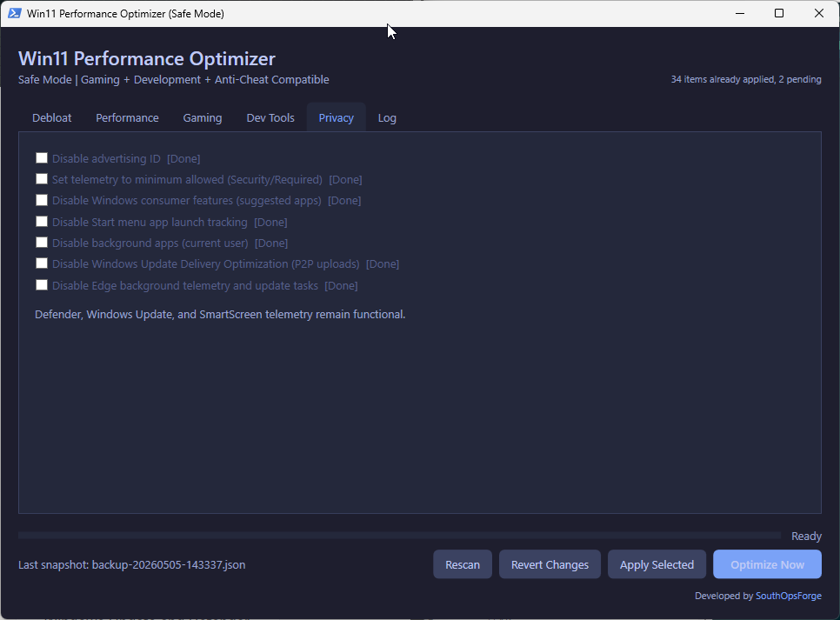840x620 pixels.
Task: Toggle Disable Edge background telemetry checkbox
Action: [42, 284]
